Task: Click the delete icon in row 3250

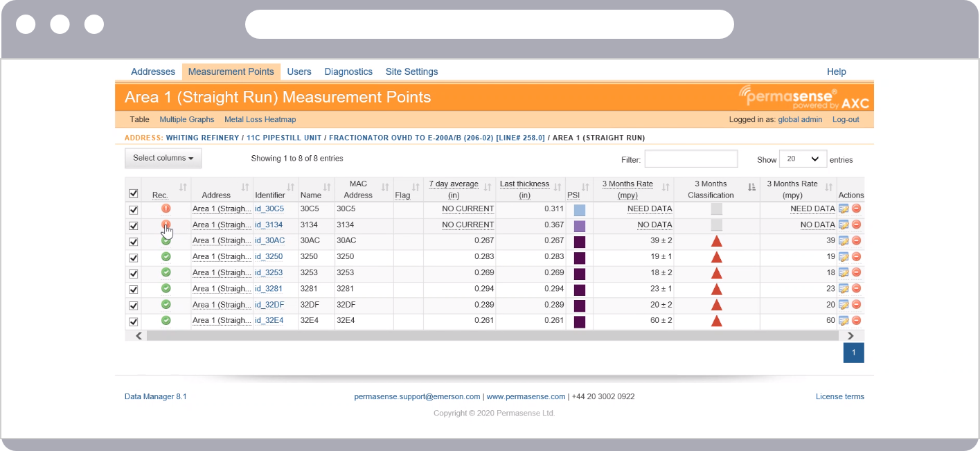Action: coord(856,256)
